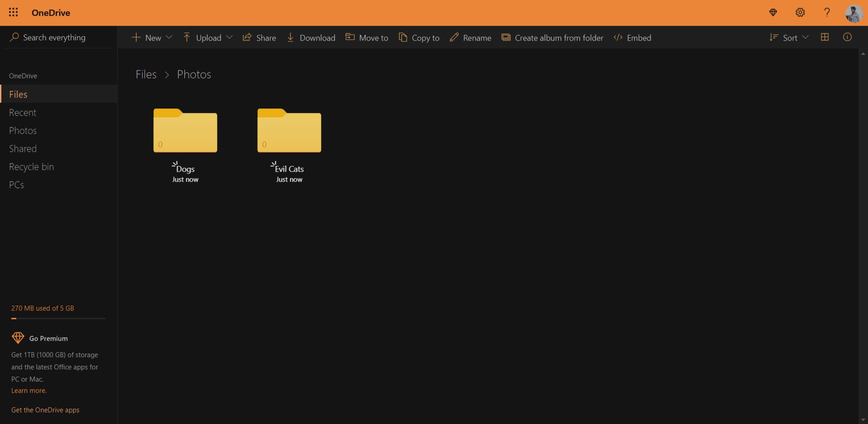
Task: Open the Embed option
Action: click(632, 38)
